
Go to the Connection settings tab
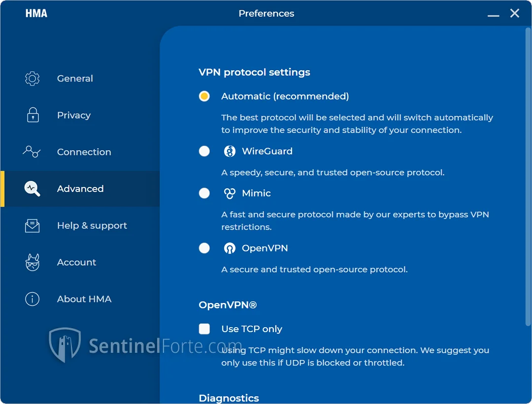pos(84,152)
